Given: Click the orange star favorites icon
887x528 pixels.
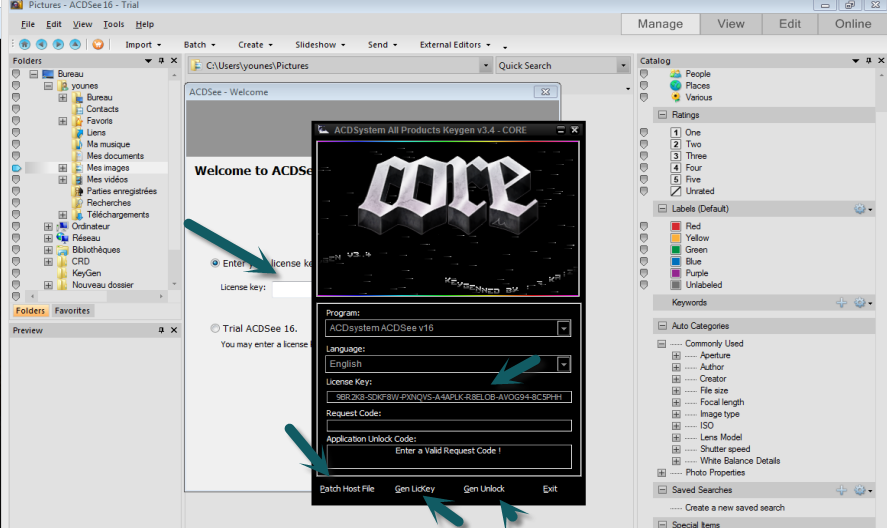Looking at the screenshot, I should (x=98, y=44).
